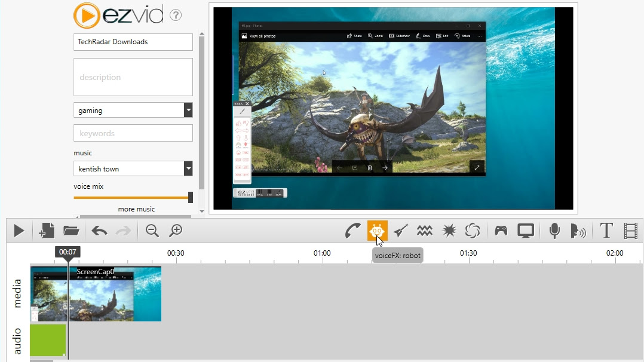Click into the description field
Screen dimensions: 644x362
(x=133, y=77)
